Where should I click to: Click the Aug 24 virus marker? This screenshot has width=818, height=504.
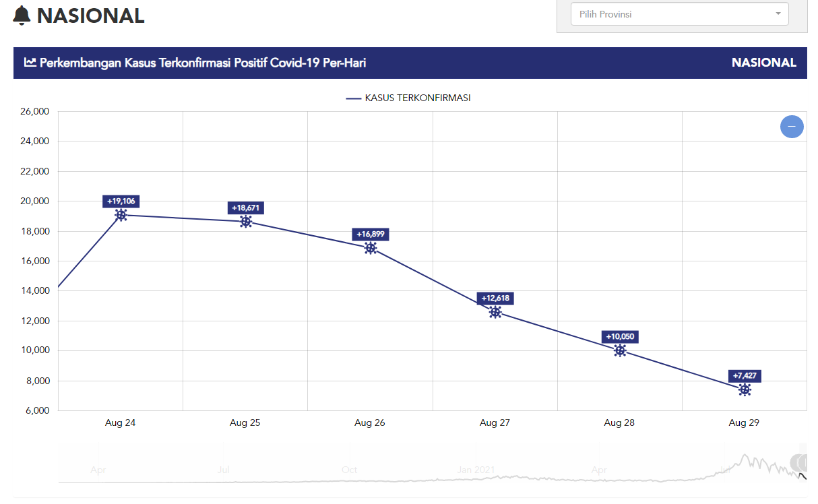pos(121,215)
